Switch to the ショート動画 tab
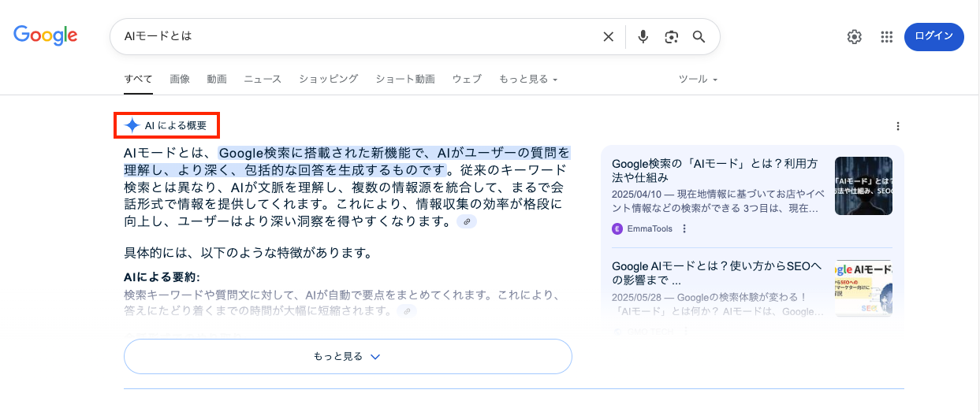 405,80
